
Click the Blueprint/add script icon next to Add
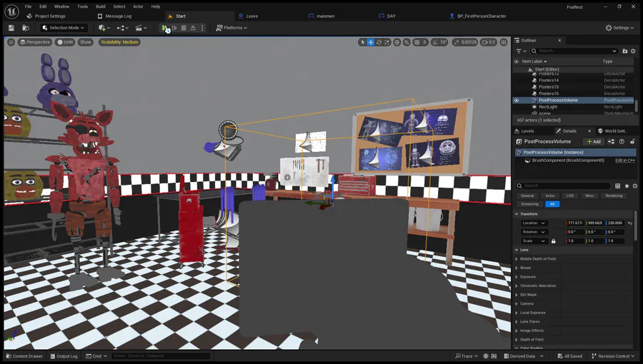(611, 141)
